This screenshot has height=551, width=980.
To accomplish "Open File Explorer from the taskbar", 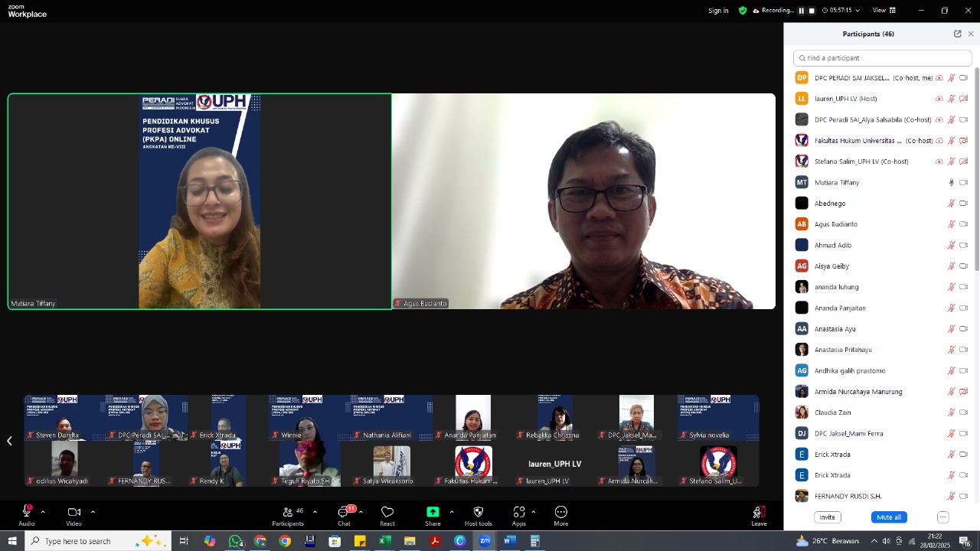I will point(410,541).
